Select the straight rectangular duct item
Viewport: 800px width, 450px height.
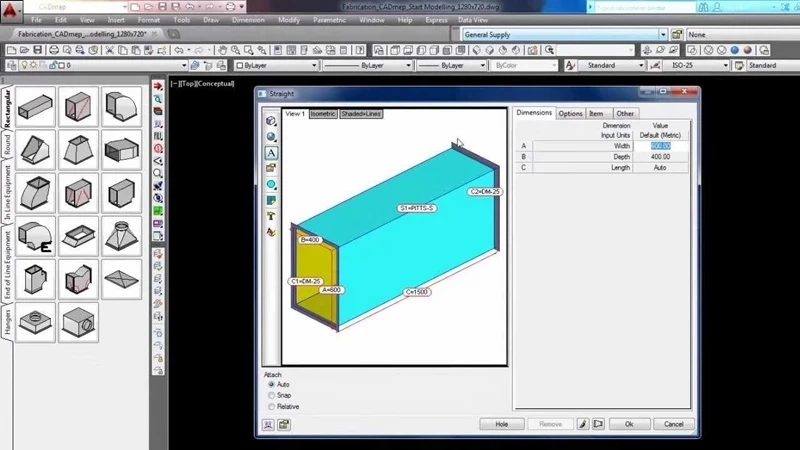pos(35,107)
